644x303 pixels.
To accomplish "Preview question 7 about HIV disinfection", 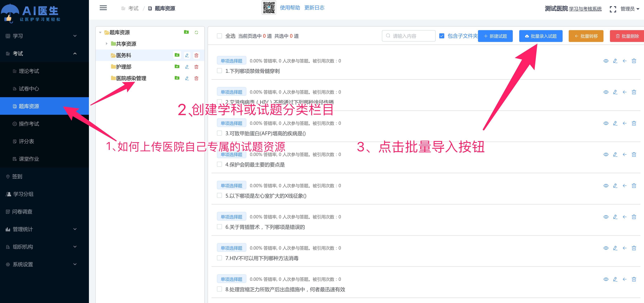I will coord(606,248).
